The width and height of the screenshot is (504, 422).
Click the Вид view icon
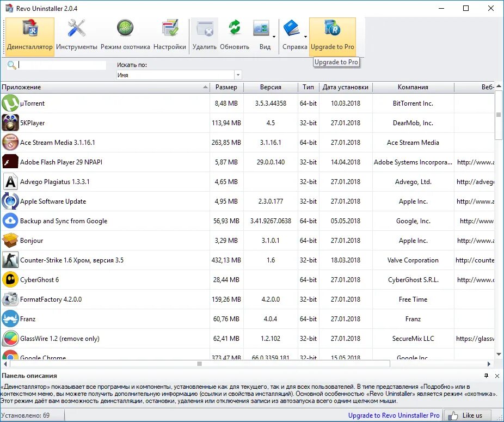click(x=262, y=29)
